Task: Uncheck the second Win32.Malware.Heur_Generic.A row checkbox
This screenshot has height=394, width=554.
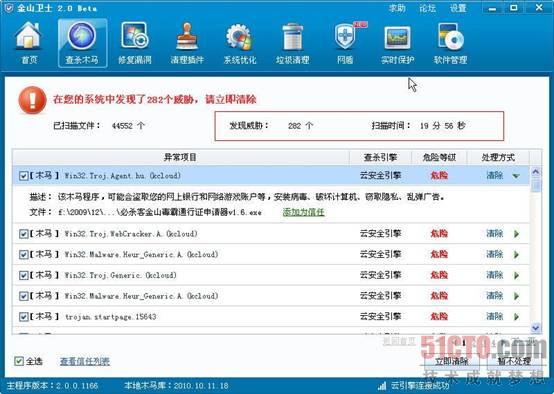Action: coord(23,296)
